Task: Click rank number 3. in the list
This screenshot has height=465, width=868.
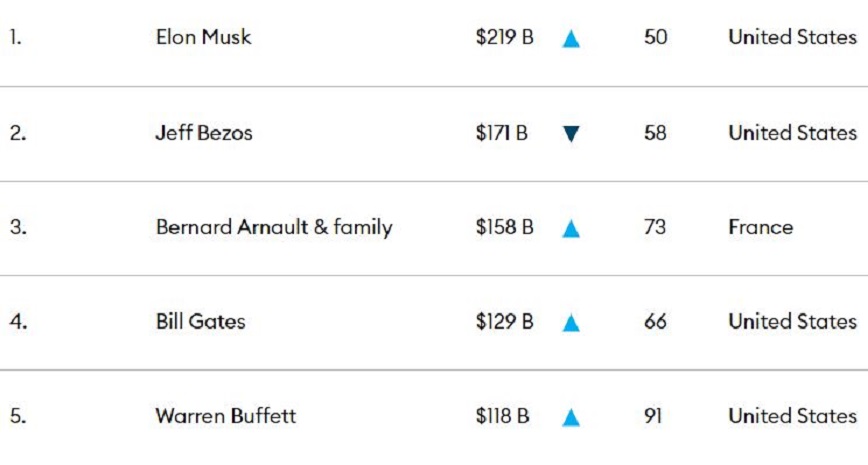Action: (x=17, y=228)
